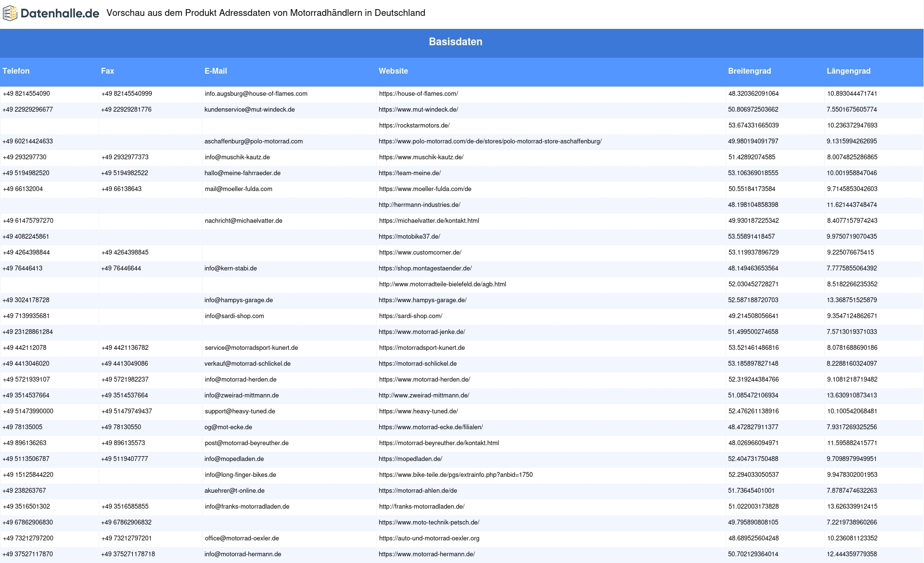924x563 pixels.
Task: Open the https://shop.montagestaender.de/ link
Action: (x=425, y=269)
